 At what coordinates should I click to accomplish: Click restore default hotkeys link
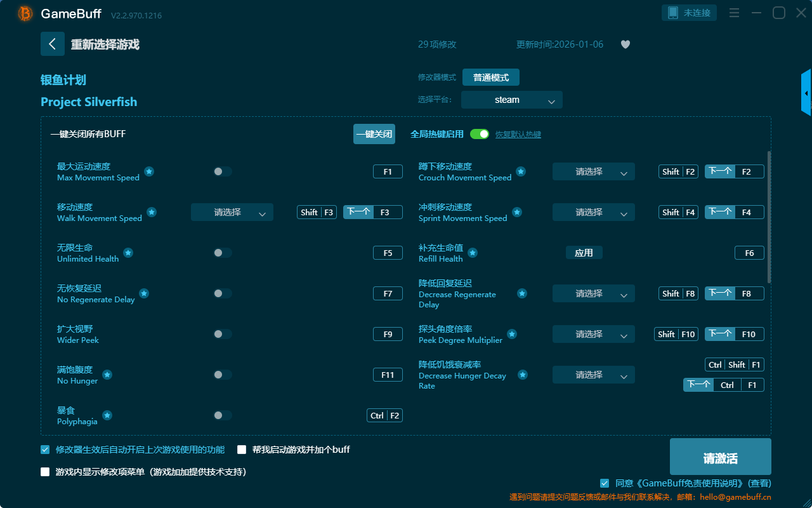pyautogui.click(x=518, y=135)
